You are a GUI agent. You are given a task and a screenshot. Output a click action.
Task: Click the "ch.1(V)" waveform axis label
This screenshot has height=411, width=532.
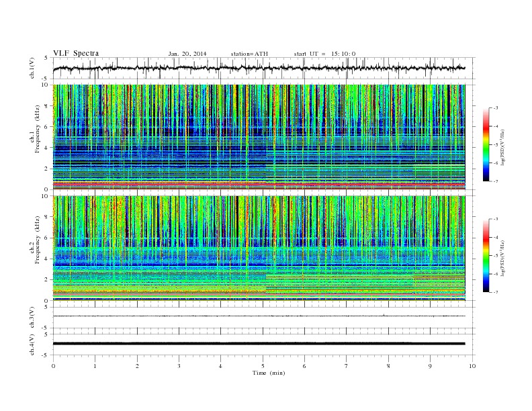point(32,68)
